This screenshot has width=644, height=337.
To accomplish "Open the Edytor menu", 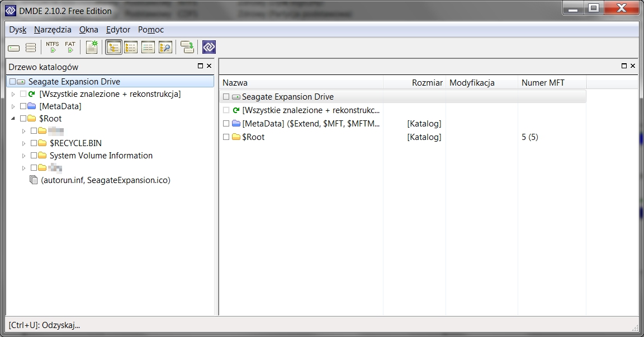I will coord(119,30).
